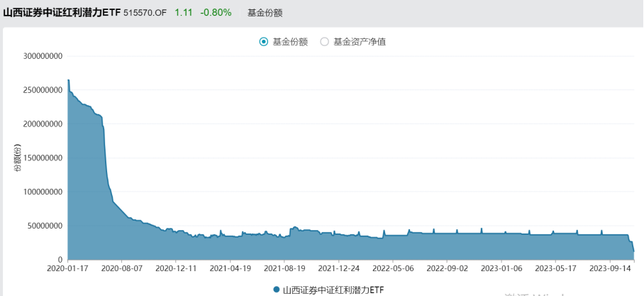The height and width of the screenshot is (296, 644).
Task: Click the 50000000 y-axis tick label
Action: coord(45,226)
